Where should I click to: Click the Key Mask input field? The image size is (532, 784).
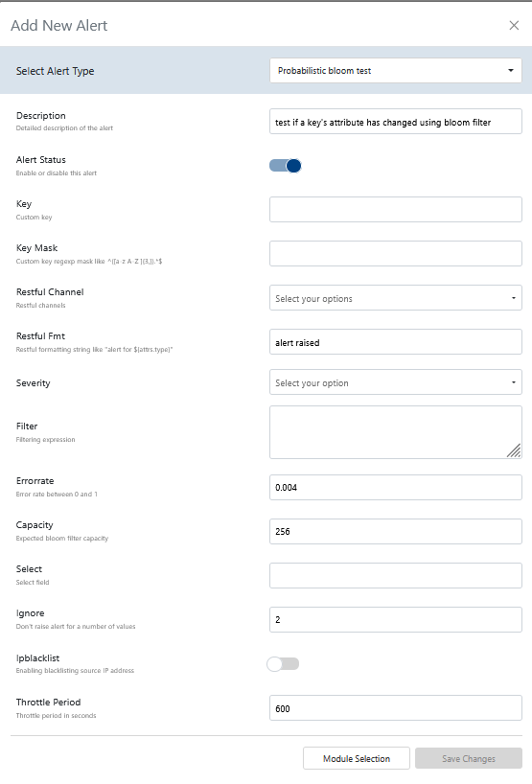point(396,253)
